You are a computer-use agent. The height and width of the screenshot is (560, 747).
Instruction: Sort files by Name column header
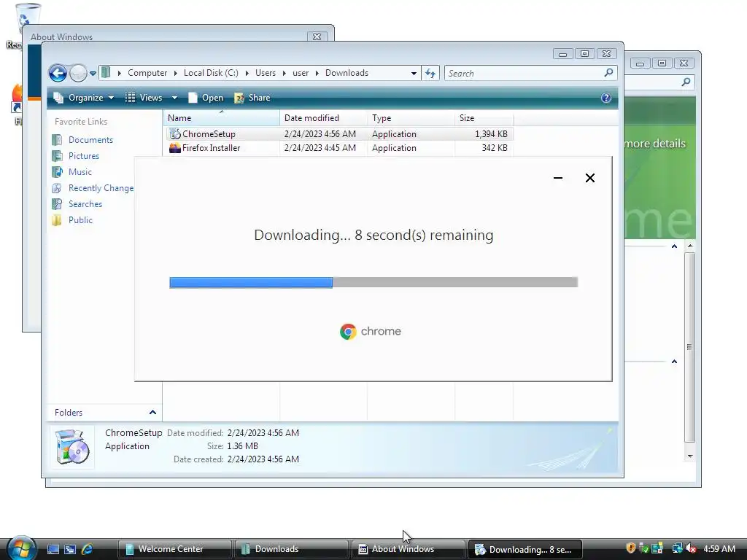[222, 118]
